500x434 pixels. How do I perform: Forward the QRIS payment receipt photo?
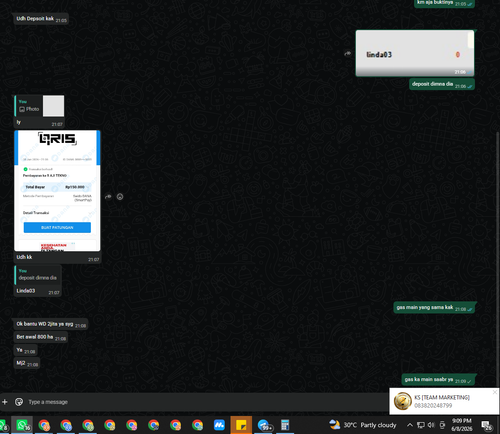pos(108,197)
